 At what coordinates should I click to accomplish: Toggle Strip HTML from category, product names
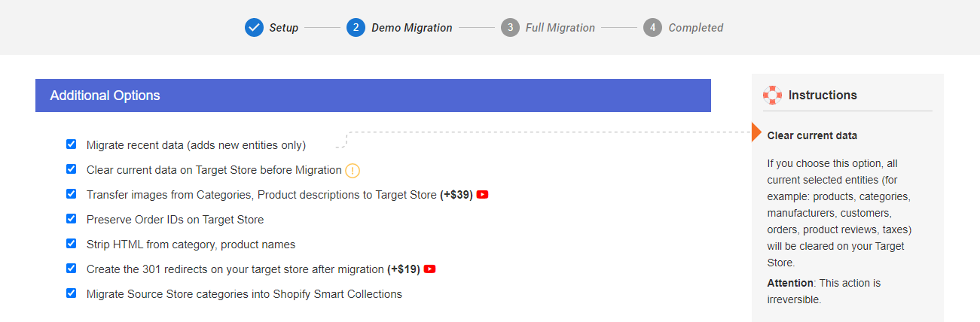coord(71,243)
